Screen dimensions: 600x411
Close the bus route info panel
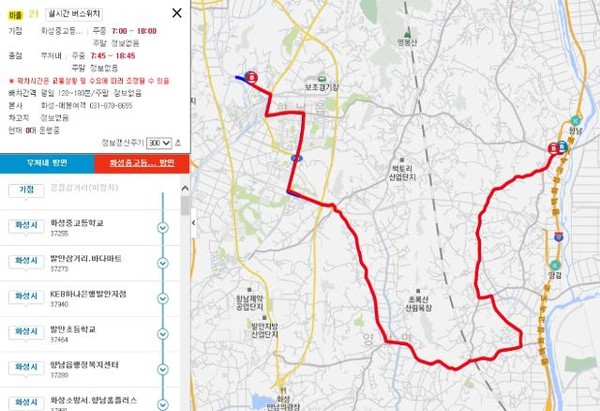177,13
